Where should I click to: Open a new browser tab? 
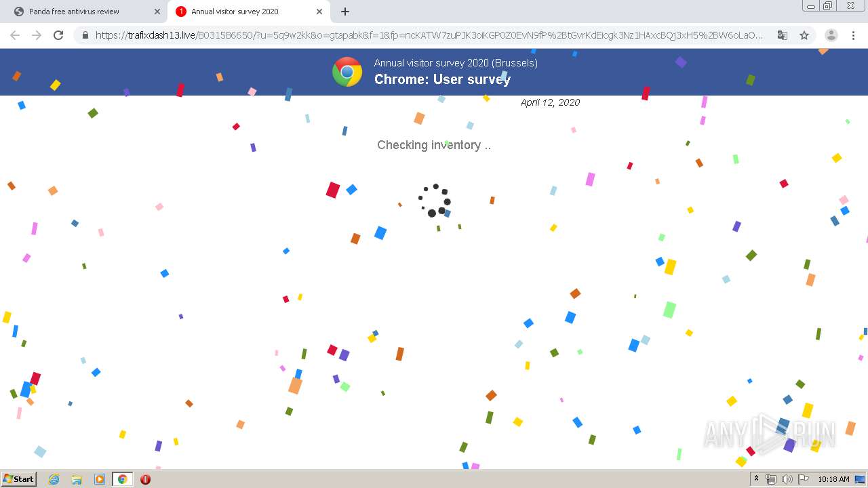coord(345,12)
